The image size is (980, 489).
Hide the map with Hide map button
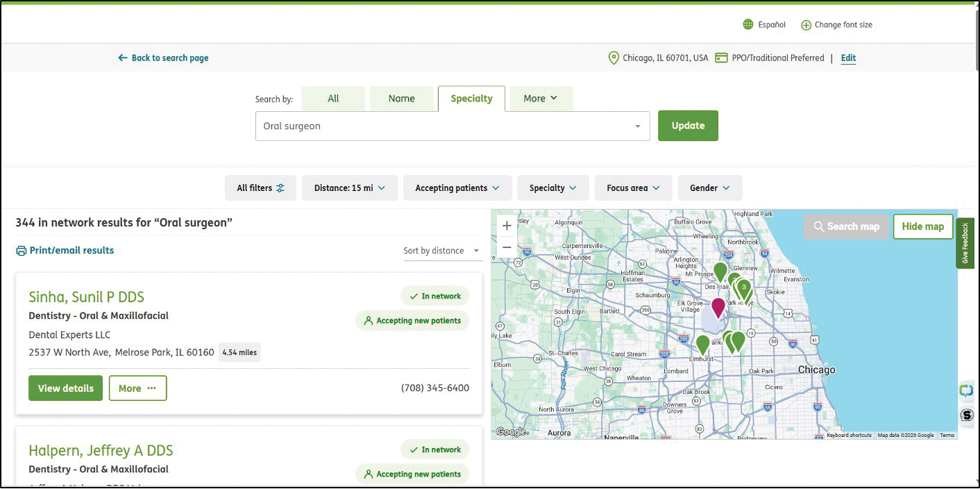click(x=923, y=226)
